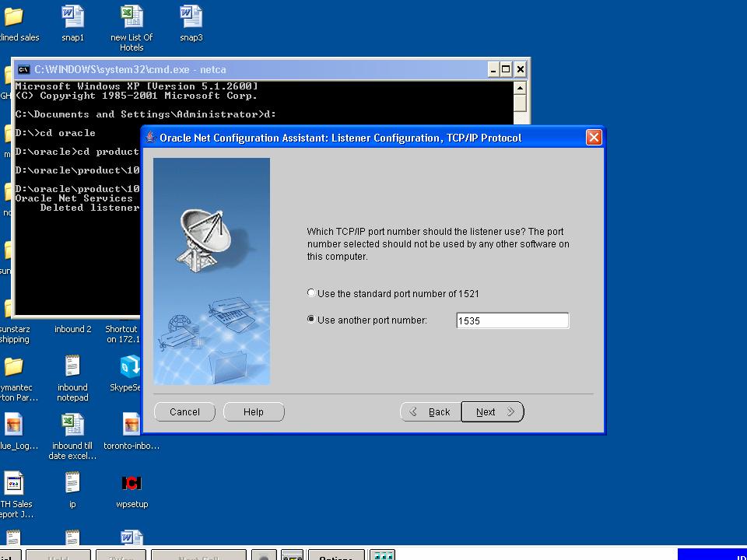
Task: Select the 'TH Sales Report' desktop icon
Action: coord(13,482)
